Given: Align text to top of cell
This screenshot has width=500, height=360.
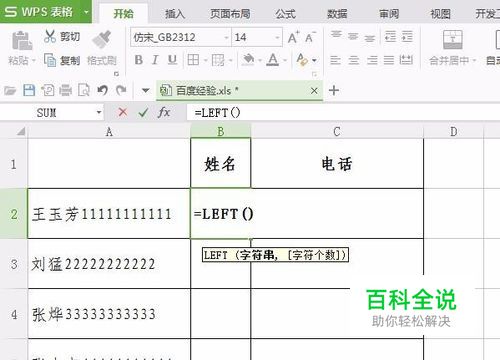Looking at the screenshot, I should (336, 35).
